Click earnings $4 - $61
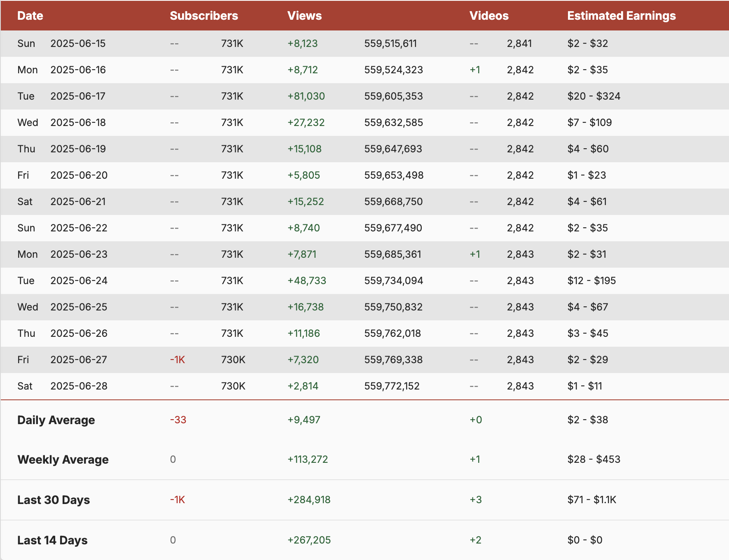 pyautogui.click(x=587, y=202)
